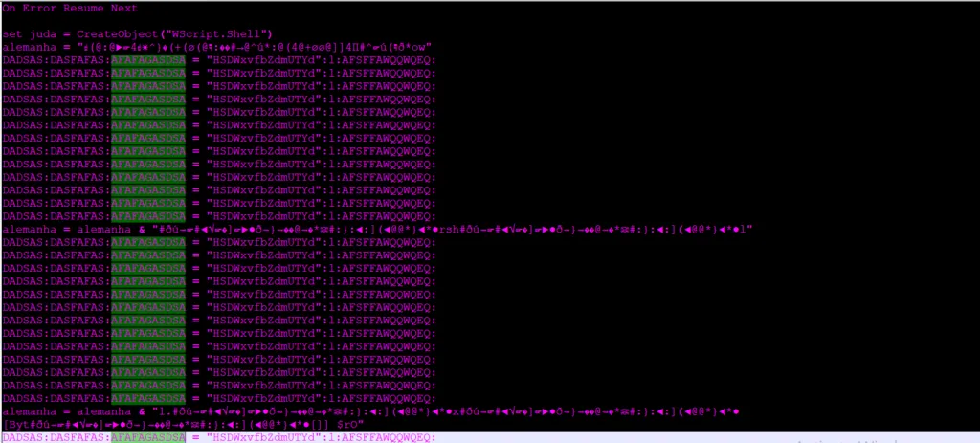Click DADSAS line directly under "set juda" block
980x443 pixels.
click(219, 60)
